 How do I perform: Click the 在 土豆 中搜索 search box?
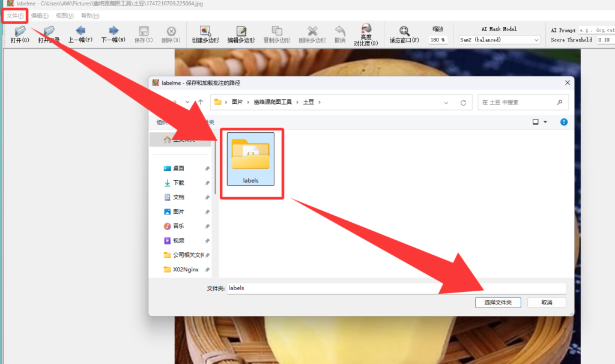(523, 102)
